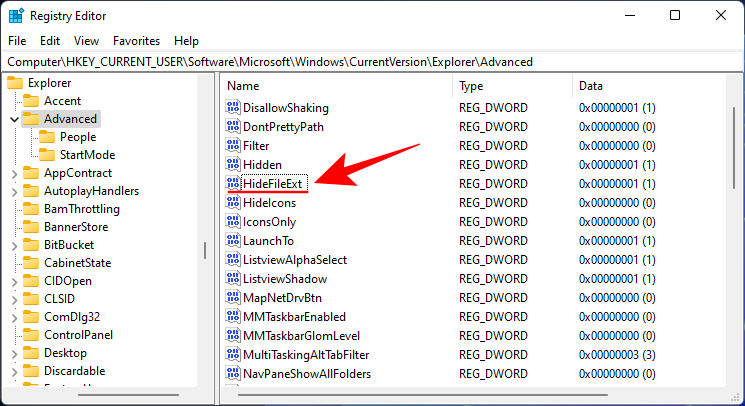The height and width of the screenshot is (406, 745).
Task: Expand the Desktop key
Action: 14,354
